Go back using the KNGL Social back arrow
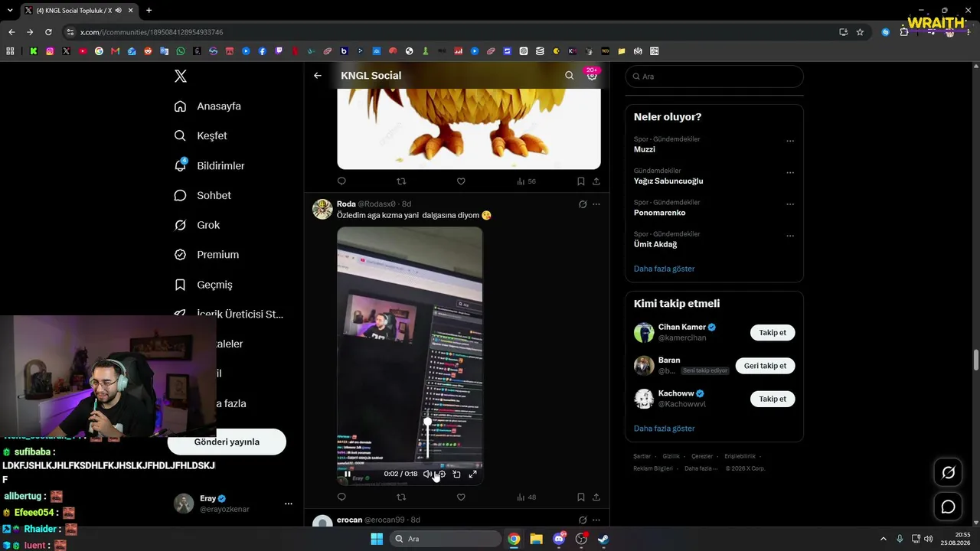This screenshot has width=980, height=551. tap(318, 76)
